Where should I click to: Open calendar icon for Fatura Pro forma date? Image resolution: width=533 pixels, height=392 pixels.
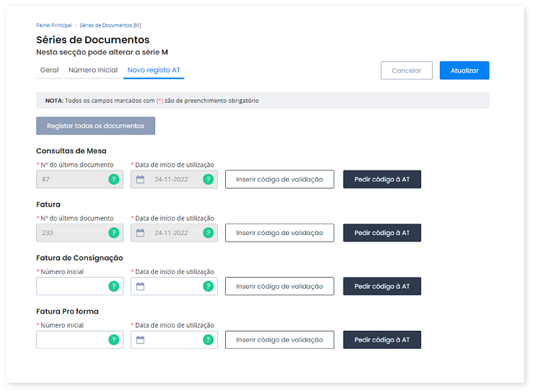[x=140, y=339]
